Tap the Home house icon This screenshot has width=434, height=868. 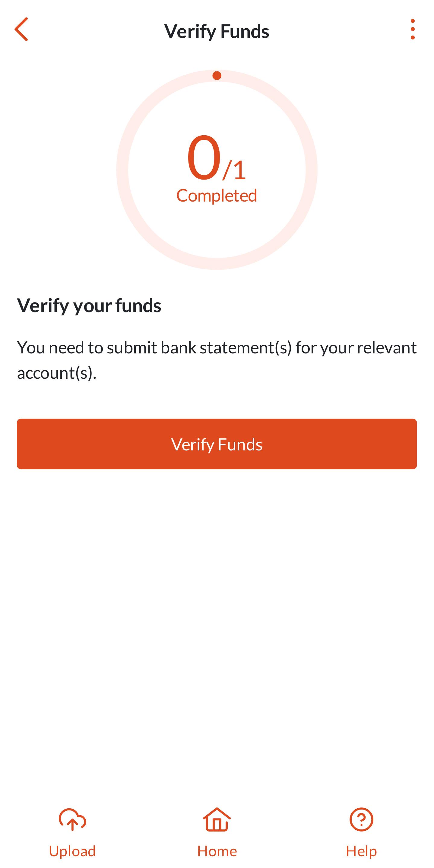(217, 819)
